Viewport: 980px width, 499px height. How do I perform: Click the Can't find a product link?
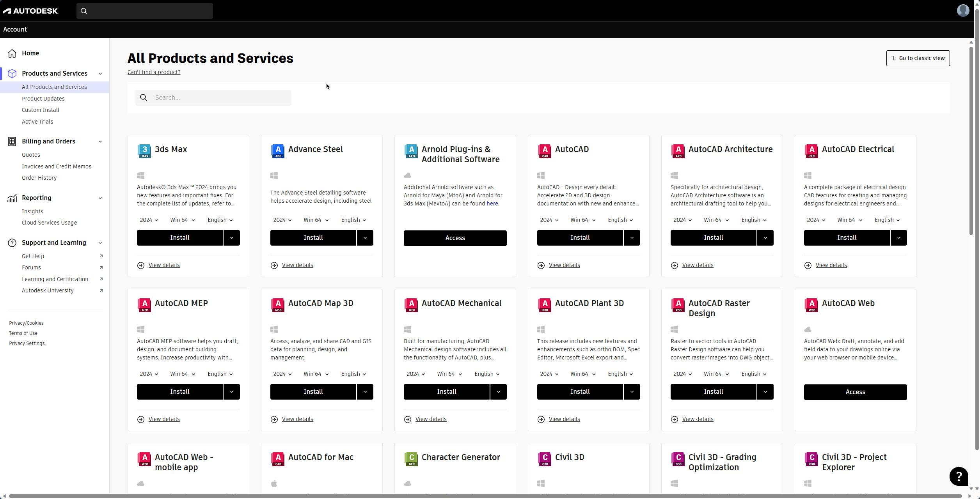coord(154,72)
